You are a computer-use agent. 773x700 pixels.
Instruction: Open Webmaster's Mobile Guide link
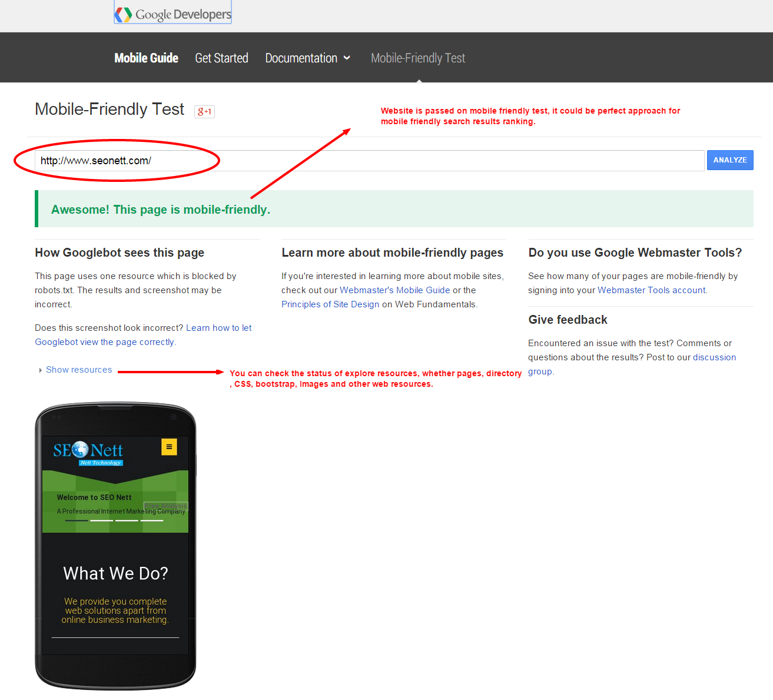(x=394, y=290)
